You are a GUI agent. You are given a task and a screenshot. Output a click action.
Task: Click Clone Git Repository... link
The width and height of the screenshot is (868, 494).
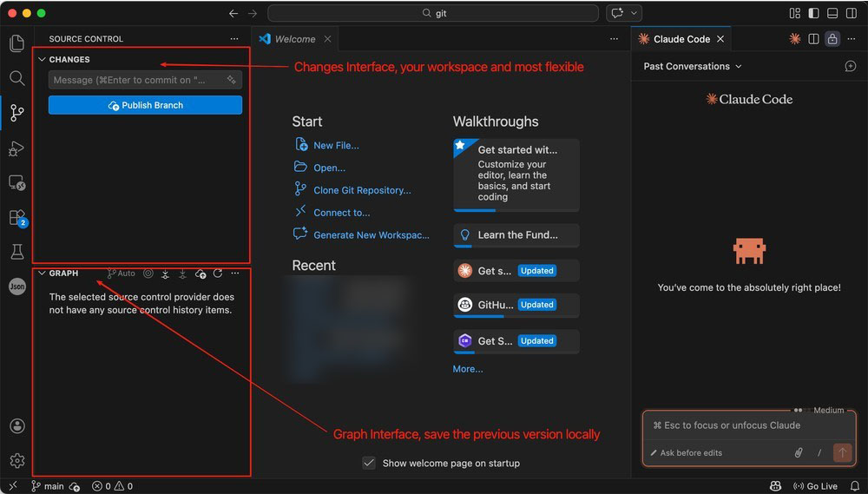tap(362, 190)
